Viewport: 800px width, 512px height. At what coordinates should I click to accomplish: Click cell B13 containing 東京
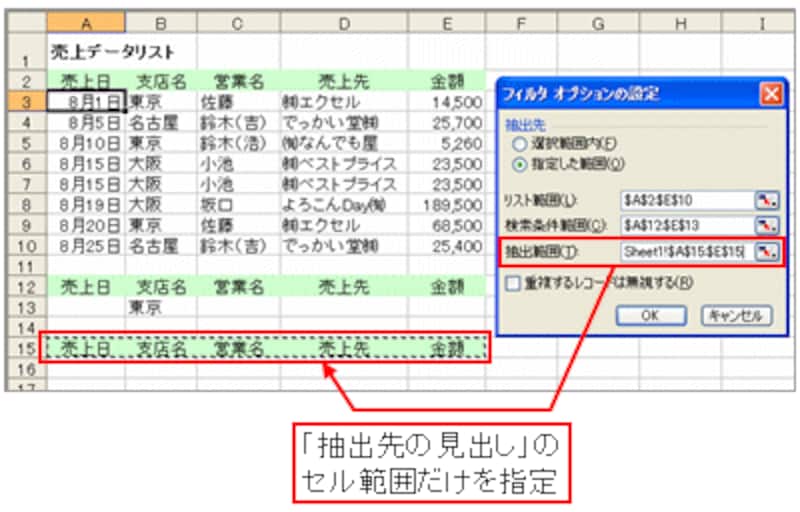[160, 307]
